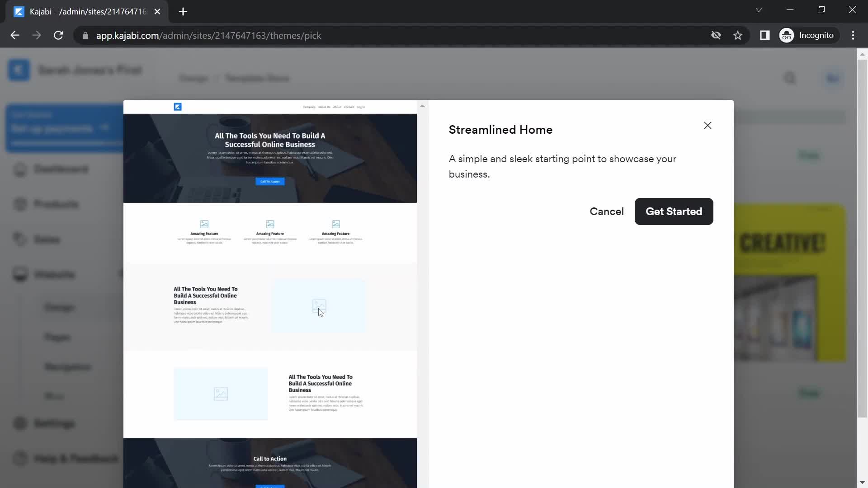Click the Log In link in preview navigation

(x=361, y=108)
